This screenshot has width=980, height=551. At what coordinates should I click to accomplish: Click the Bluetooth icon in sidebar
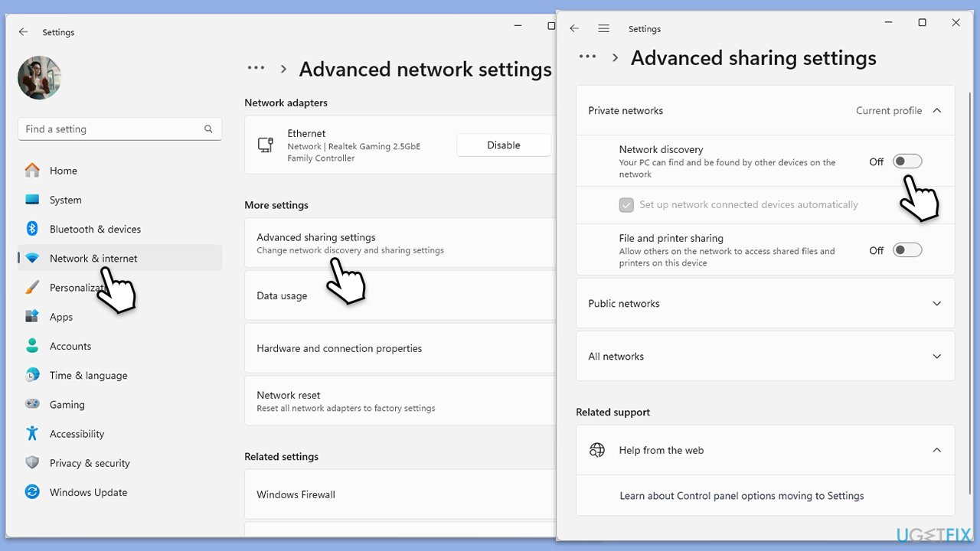pos(32,229)
